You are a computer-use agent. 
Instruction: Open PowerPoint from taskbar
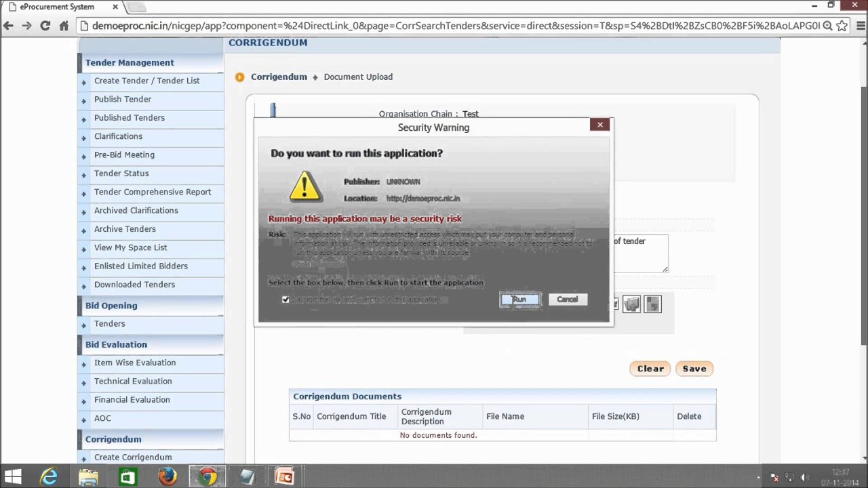(x=285, y=477)
